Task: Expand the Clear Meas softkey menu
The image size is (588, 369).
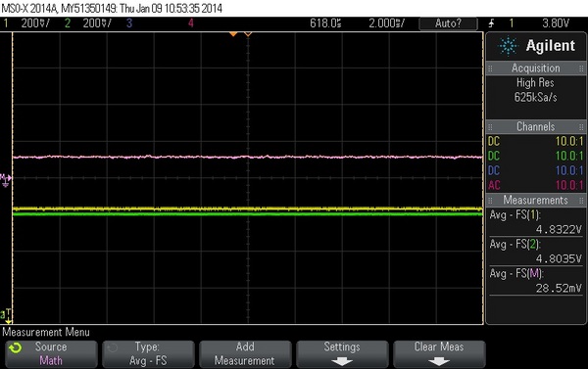Action: 439,353
